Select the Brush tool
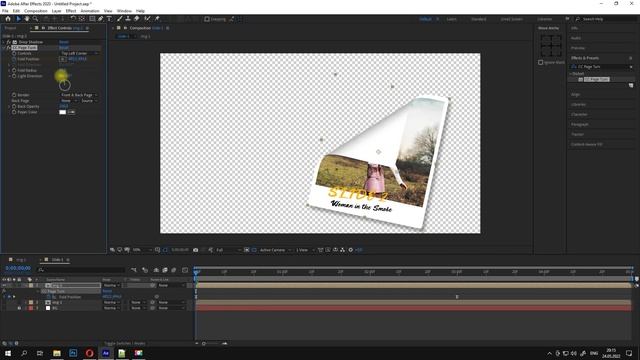Image resolution: width=640 pixels, height=360 pixels. 120,19
